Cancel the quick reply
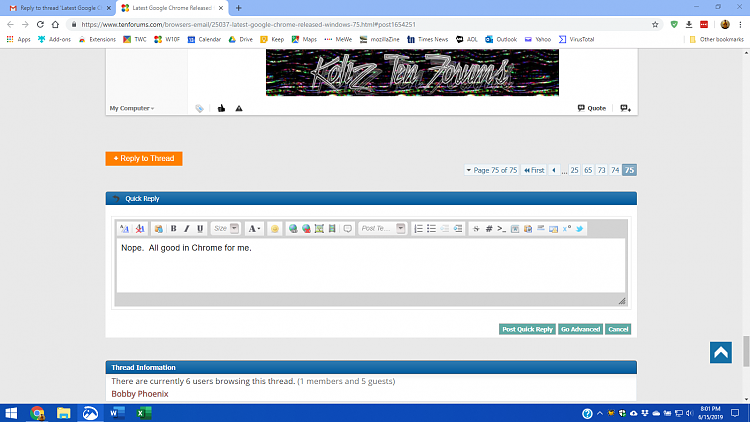The image size is (750, 422). [618, 329]
